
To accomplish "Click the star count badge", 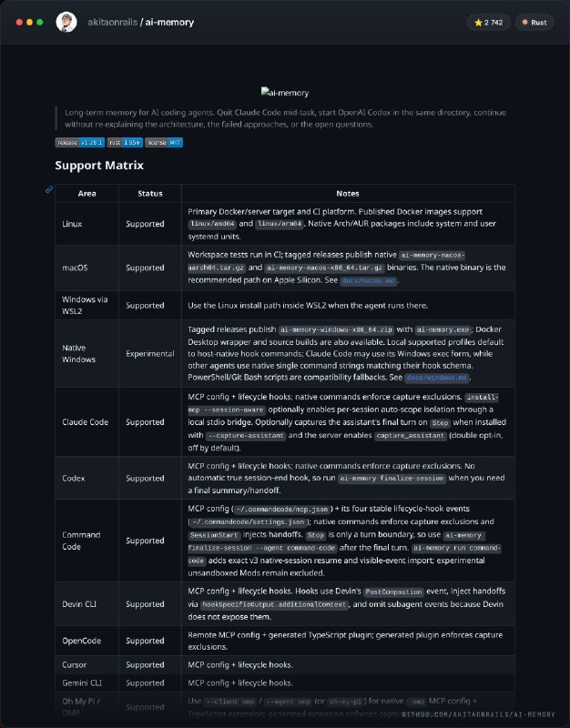I will [489, 22].
